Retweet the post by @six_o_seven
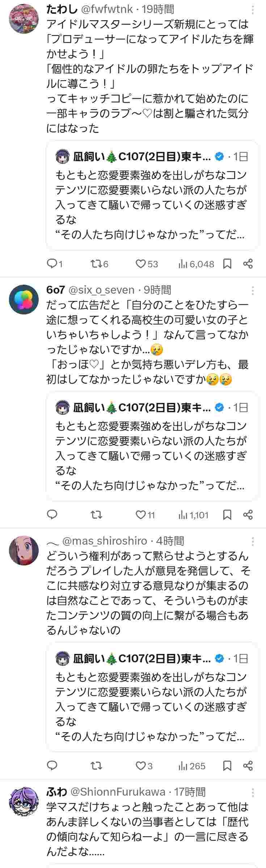The height and width of the screenshot is (868, 266). point(96,515)
